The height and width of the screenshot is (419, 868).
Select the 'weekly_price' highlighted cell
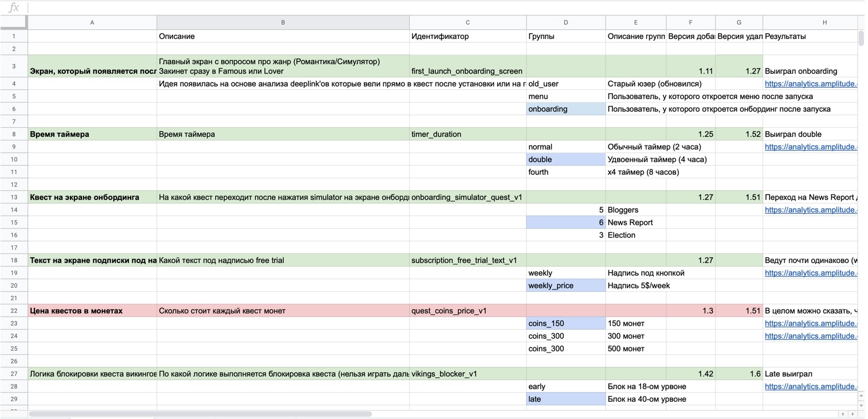(x=565, y=285)
